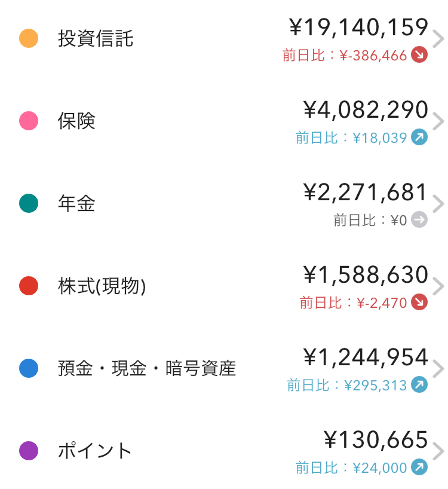448x489 pixels.
Task: Expand 保険 row using its chevron
Action: (438, 122)
